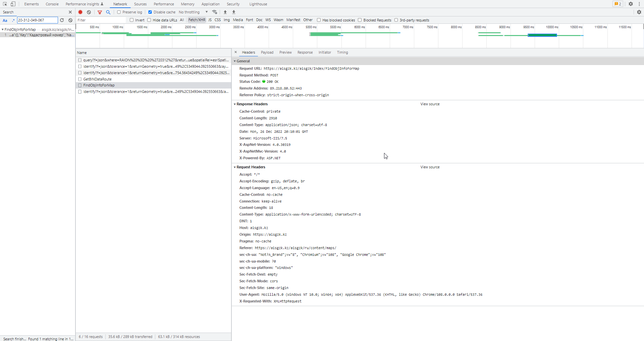Collapse the FindObjInfoForMap search result tree
The height and width of the screenshot is (341, 644).
pyautogui.click(x=3, y=30)
